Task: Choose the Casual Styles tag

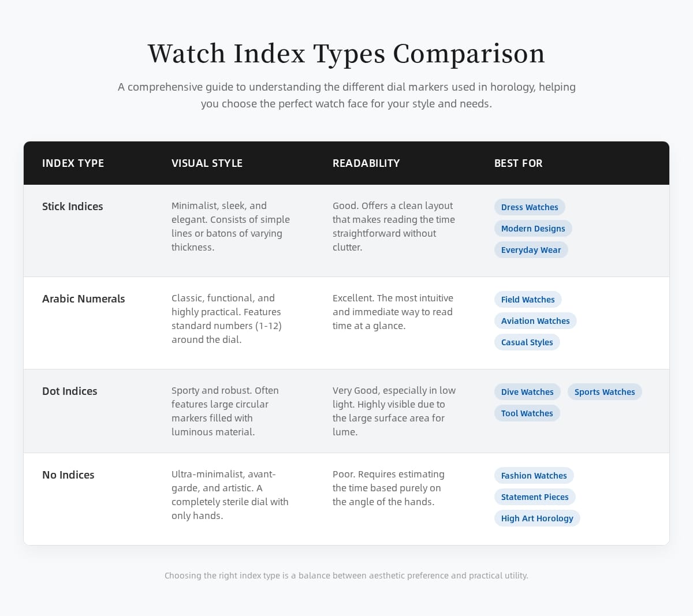Action: pos(527,342)
